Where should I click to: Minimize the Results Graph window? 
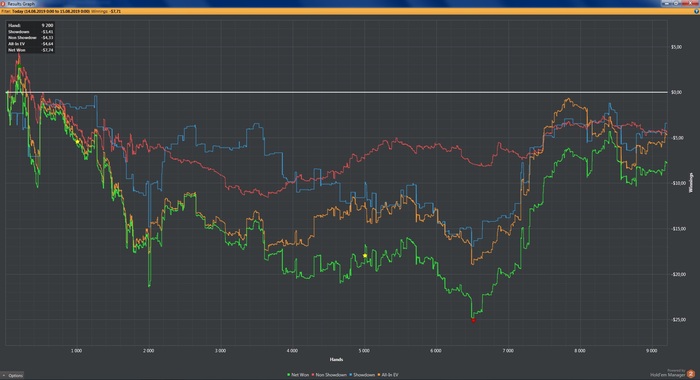(x=667, y=4)
